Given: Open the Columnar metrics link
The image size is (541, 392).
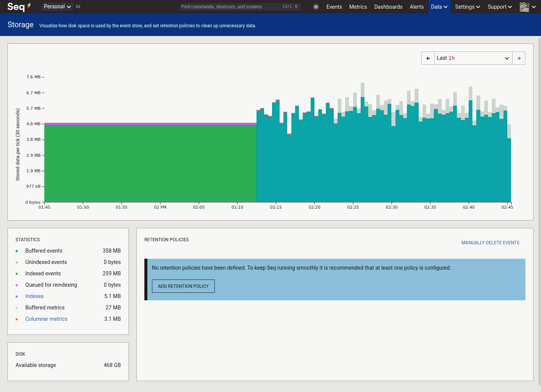Looking at the screenshot, I should point(46,319).
